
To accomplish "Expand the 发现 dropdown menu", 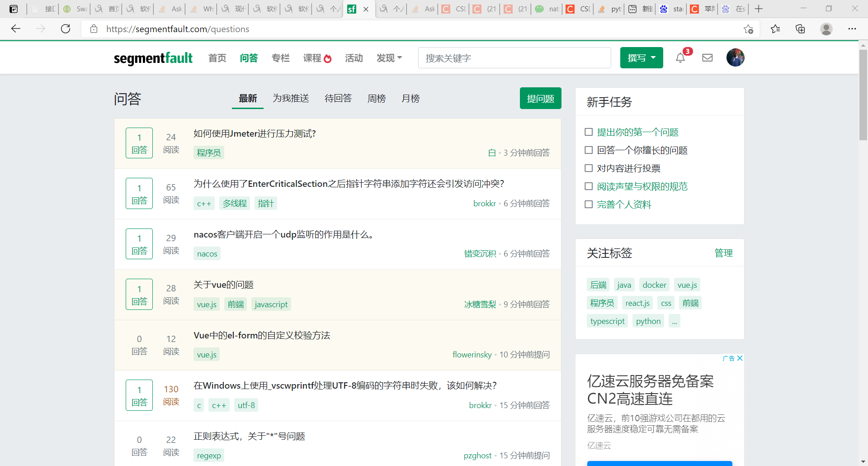I will [x=389, y=58].
